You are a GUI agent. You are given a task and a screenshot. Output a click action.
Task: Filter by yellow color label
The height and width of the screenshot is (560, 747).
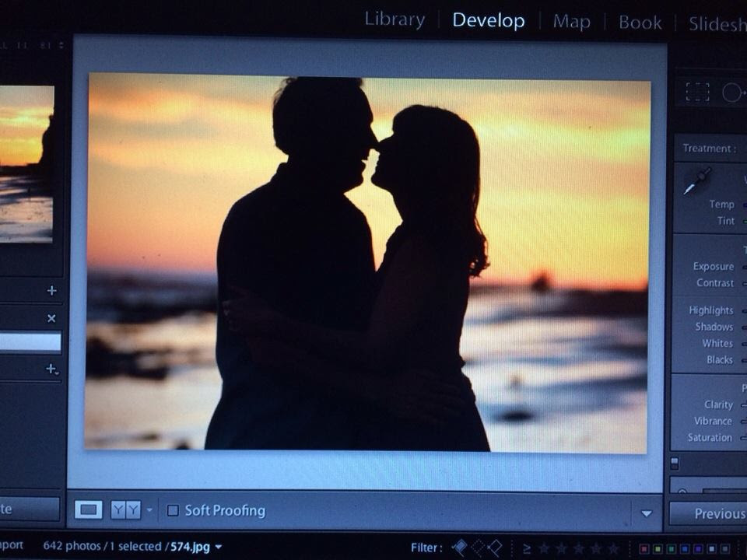coord(658,549)
